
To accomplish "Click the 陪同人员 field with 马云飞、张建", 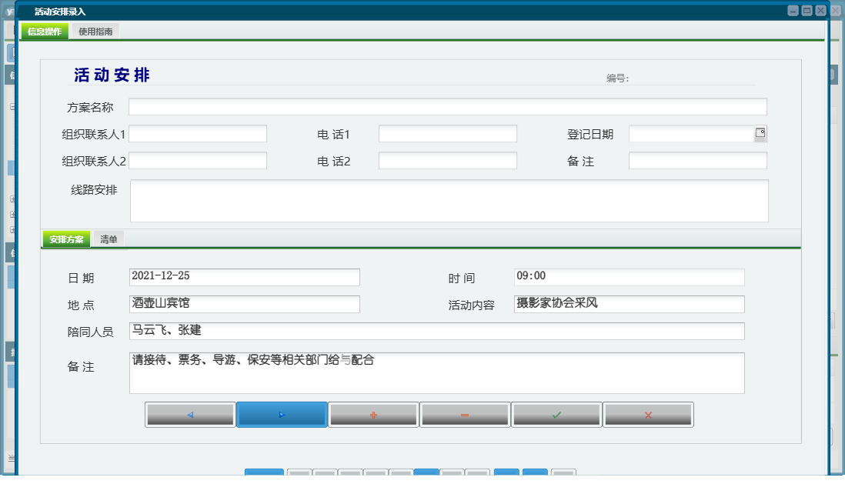I will (437, 331).
